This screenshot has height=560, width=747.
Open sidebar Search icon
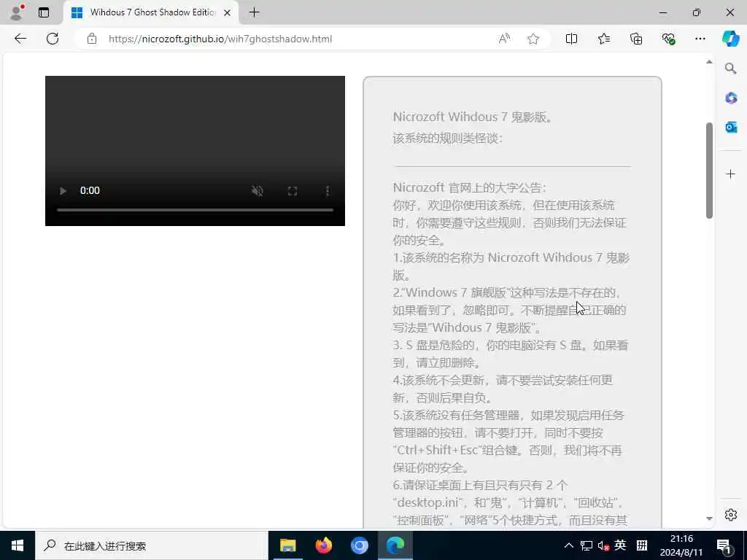730,69
